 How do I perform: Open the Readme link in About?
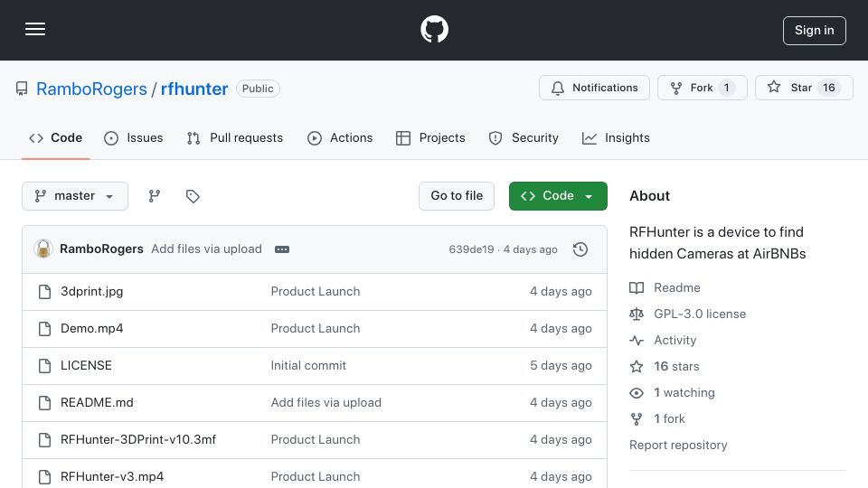[x=665, y=287]
